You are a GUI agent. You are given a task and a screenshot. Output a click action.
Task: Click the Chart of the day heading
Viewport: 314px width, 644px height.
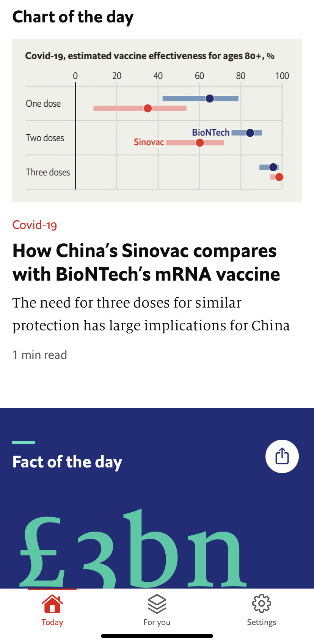[x=73, y=17]
